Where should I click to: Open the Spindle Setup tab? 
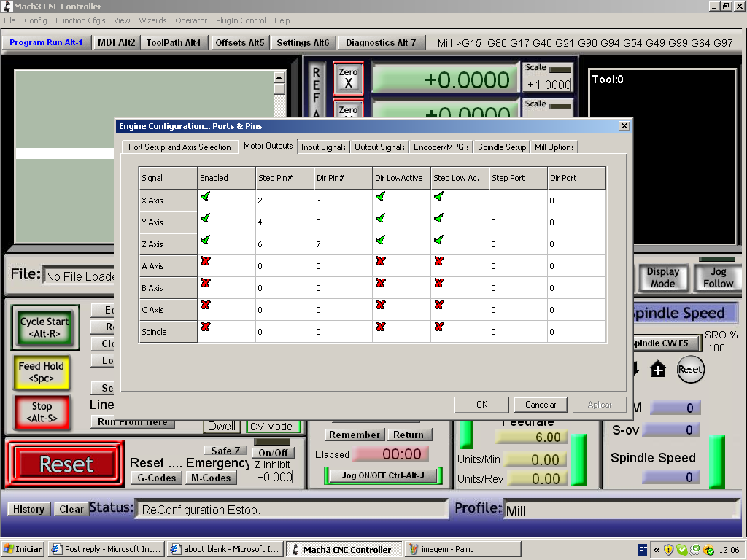(502, 147)
